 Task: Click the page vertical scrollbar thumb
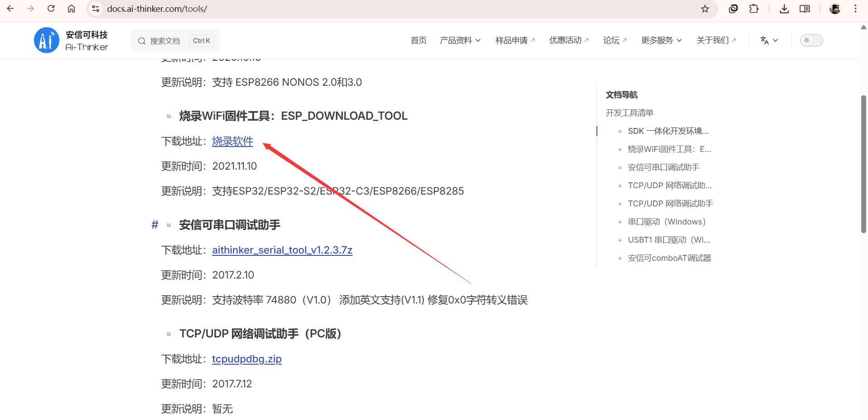tap(863, 164)
